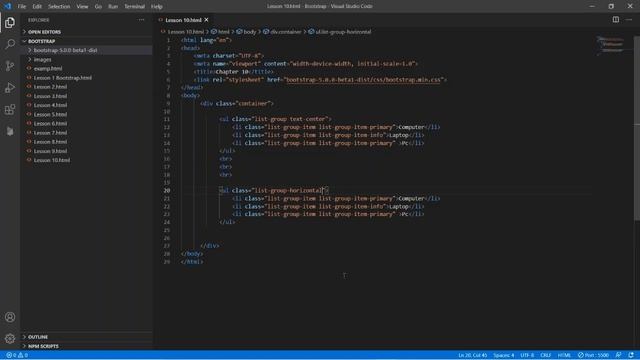Open the Go menu

[x=98, y=7]
